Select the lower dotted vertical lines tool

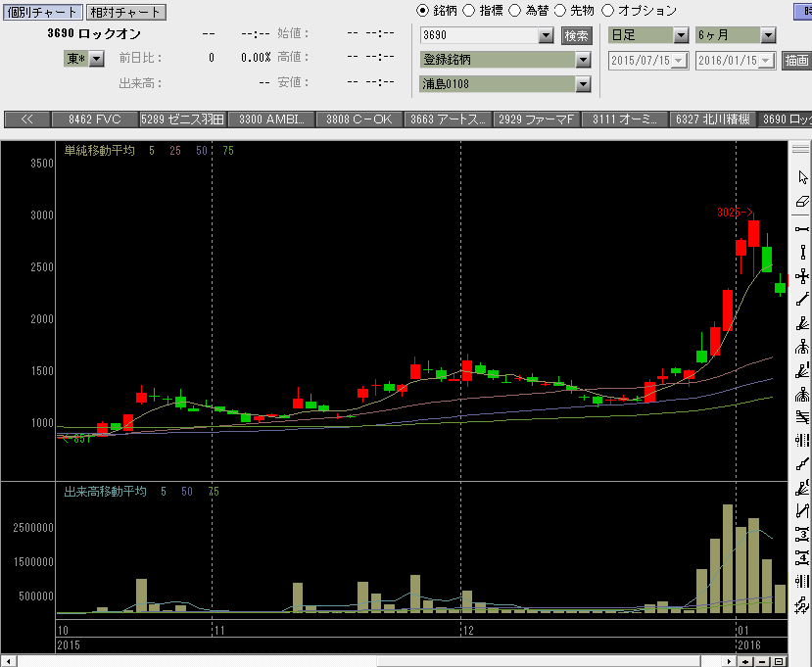tap(802, 582)
